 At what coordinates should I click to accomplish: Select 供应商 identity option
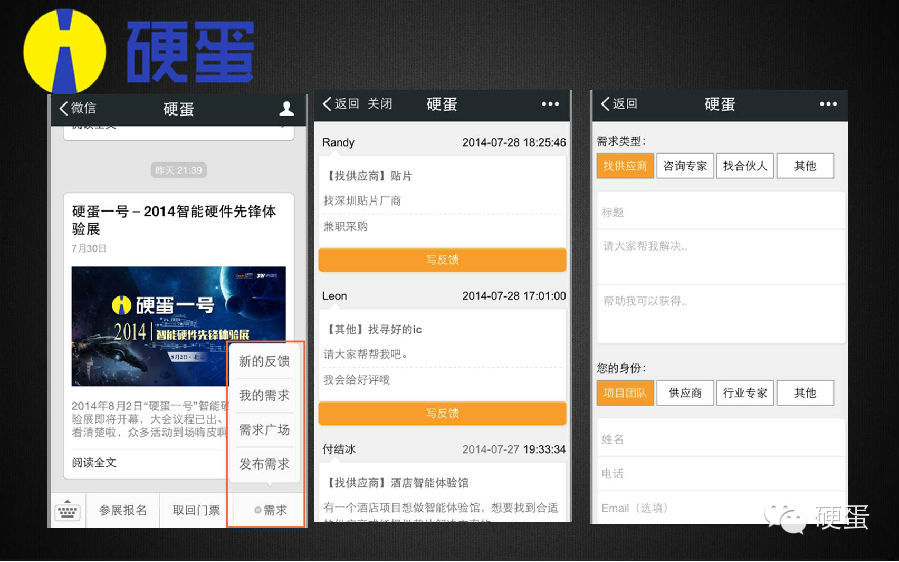pos(685,393)
